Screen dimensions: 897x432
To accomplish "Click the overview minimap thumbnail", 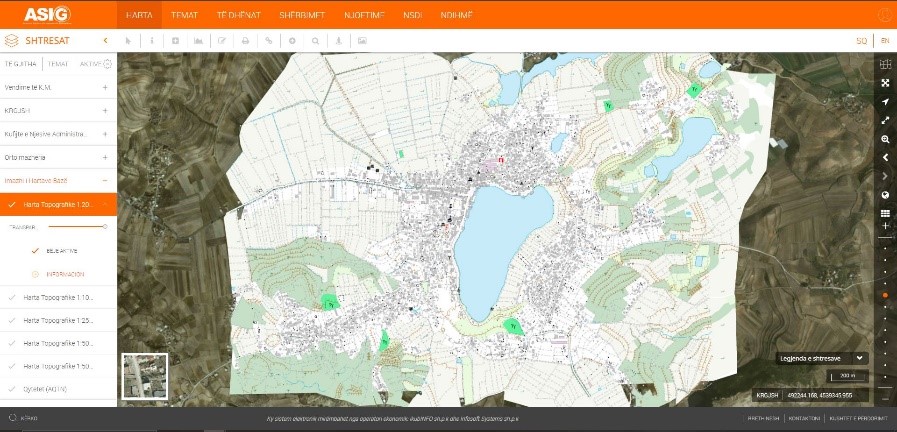I will coord(145,376).
